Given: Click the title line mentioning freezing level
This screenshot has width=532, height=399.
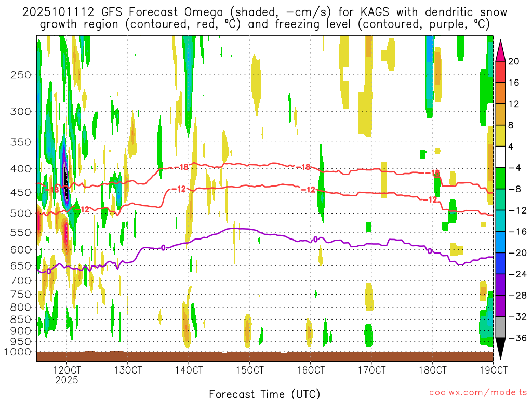Looking at the screenshot, I should (x=264, y=24).
